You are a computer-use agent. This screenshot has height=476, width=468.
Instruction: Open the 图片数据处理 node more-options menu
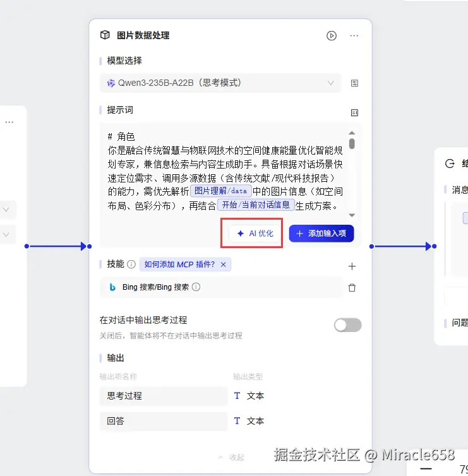[354, 35]
